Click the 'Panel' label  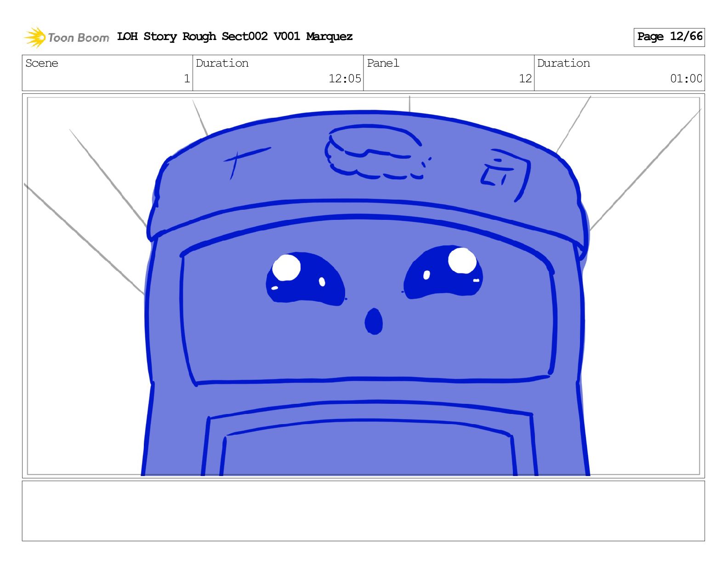click(x=383, y=63)
